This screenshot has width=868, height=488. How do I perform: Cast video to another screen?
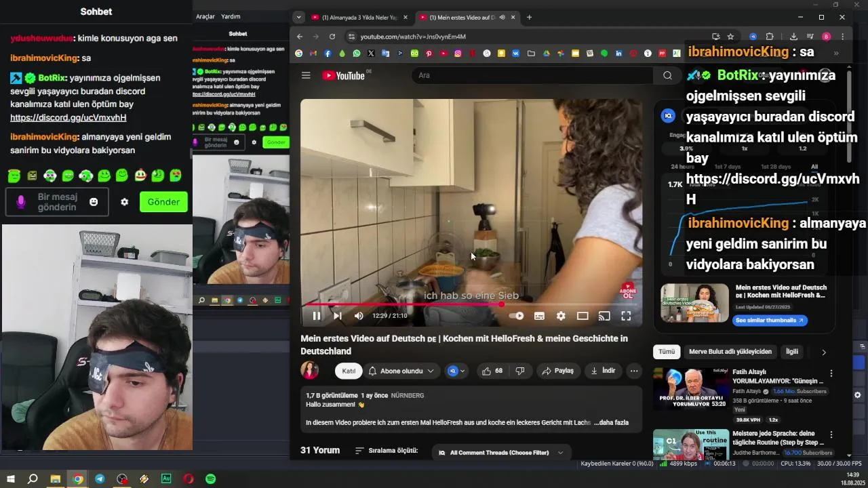(x=604, y=316)
